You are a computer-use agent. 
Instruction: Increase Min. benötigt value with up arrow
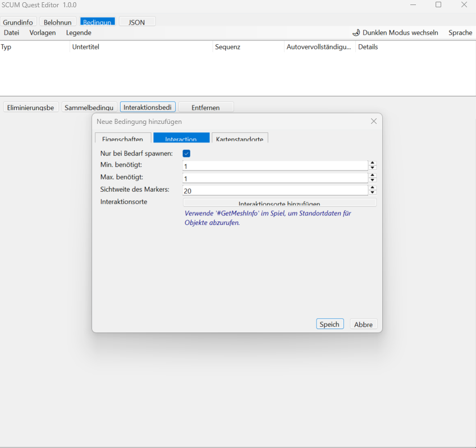(372, 163)
